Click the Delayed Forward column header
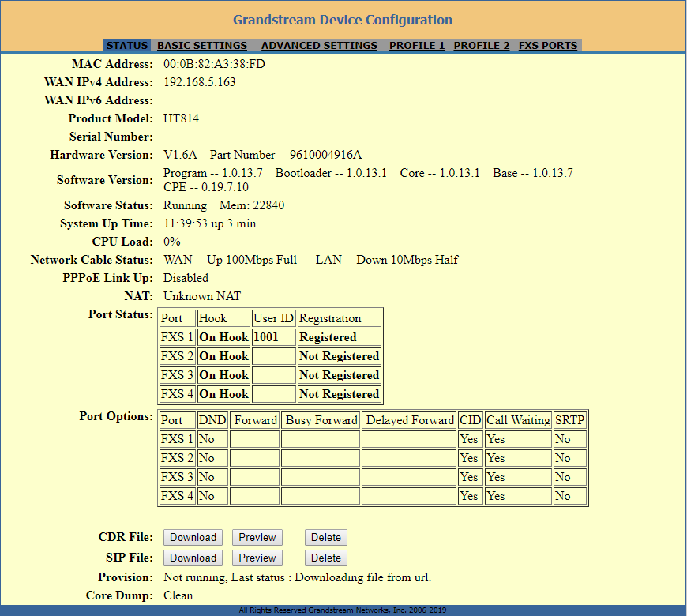The image size is (687, 616). 409,421
